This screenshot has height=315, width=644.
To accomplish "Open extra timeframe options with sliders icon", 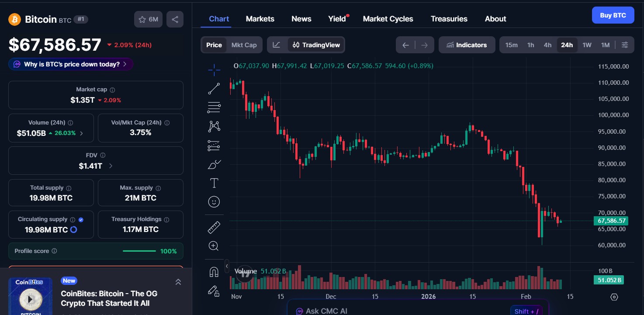I will (625, 45).
